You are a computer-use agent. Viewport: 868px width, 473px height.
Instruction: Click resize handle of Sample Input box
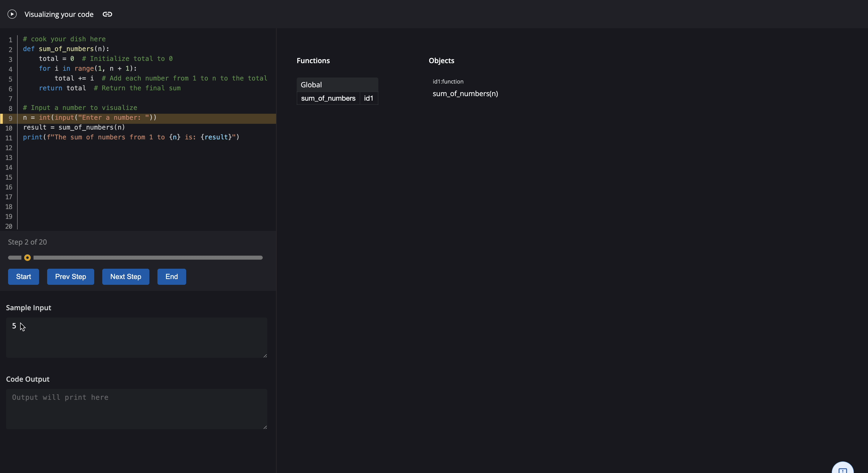(x=265, y=356)
